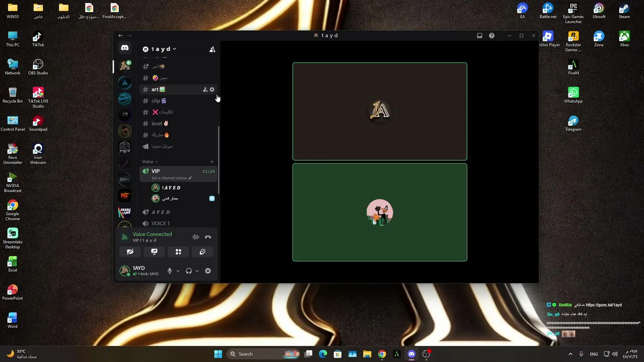Open File Explorer from the taskbar
The height and width of the screenshot is (362, 644).
pyautogui.click(x=367, y=354)
